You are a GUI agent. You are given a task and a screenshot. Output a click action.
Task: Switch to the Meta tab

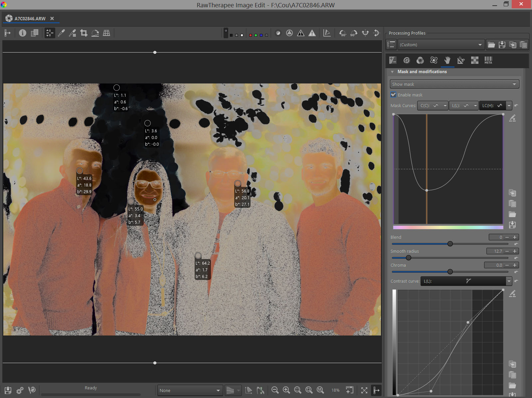click(488, 60)
